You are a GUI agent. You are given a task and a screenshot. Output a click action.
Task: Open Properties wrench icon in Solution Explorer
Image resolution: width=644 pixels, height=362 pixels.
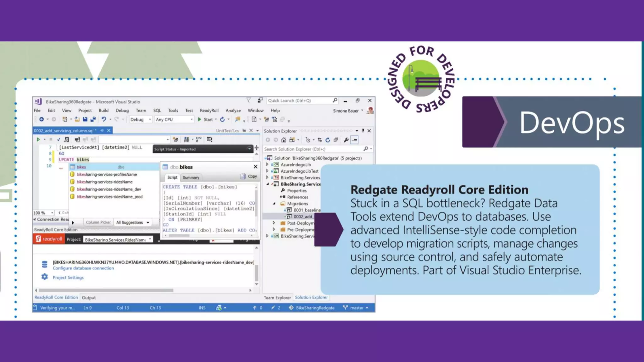[x=346, y=140]
